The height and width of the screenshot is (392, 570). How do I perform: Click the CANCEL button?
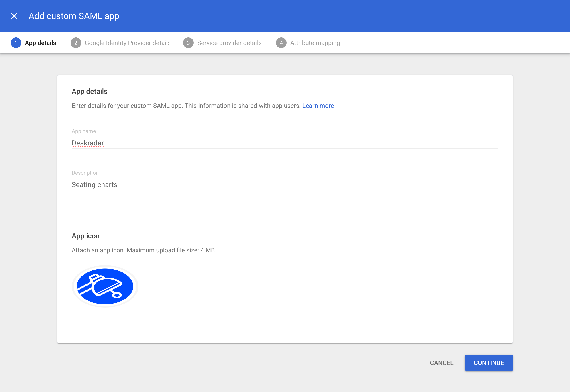(x=441, y=363)
